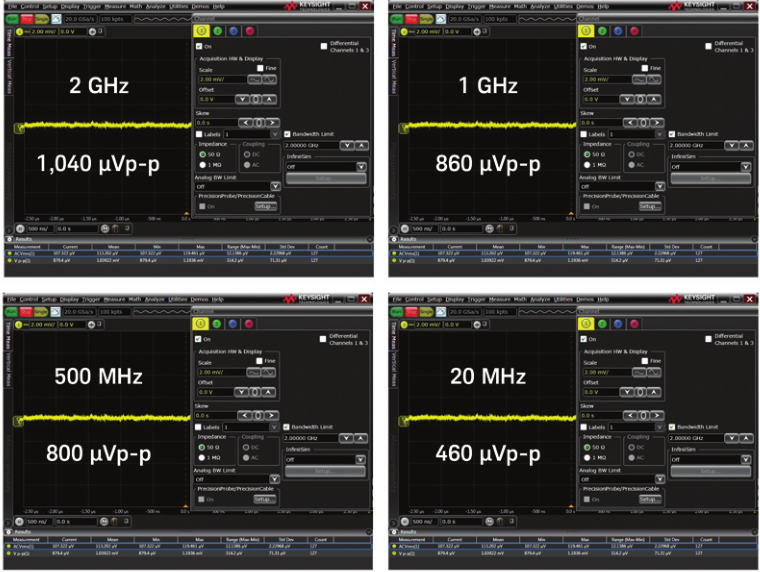The width and height of the screenshot is (760, 572).
Task: Check Fine scale option in 2 GHz window
Action: [x=260, y=68]
